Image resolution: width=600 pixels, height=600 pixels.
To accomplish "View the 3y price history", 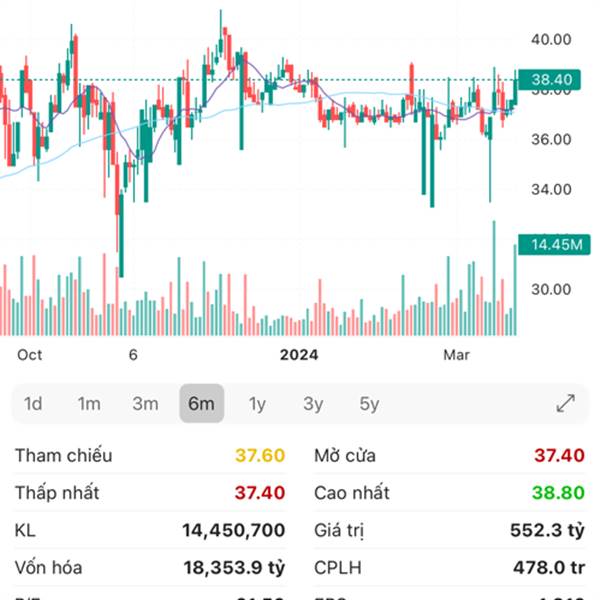I will (x=313, y=404).
